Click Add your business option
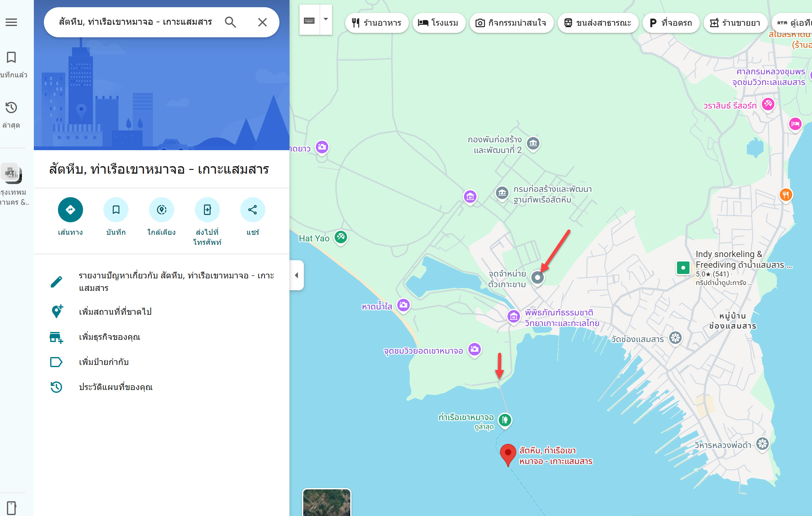The height and width of the screenshot is (516, 812). pyautogui.click(x=109, y=337)
